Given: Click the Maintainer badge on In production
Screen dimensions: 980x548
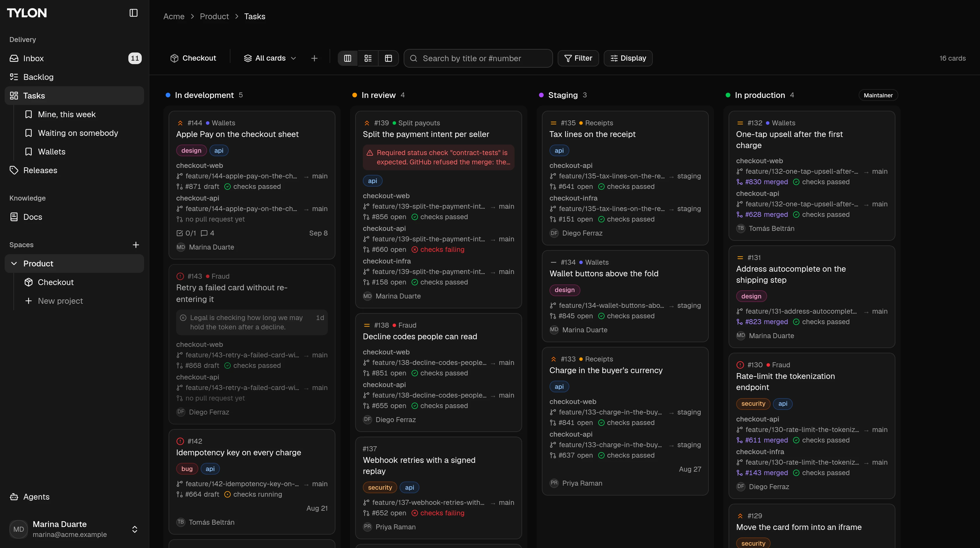Looking at the screenshot, I should tap(878, 95).
